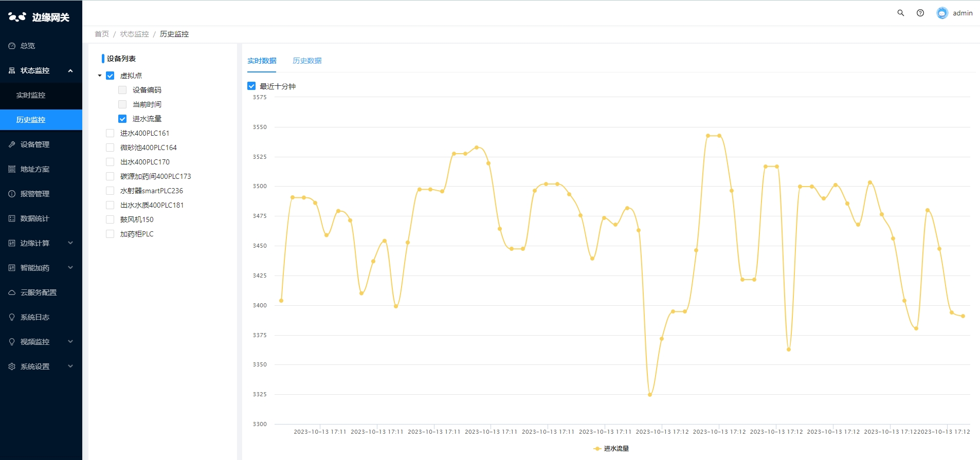This screenshot has height=460, width=980.
Task: Click the search magnifier icon
Action: pyautogui.click(x=900, y=13)
